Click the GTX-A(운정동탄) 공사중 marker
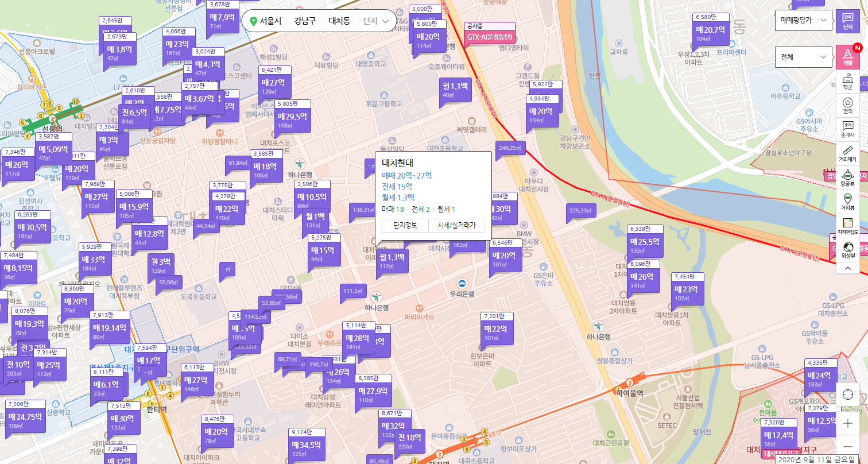This screenshot has width=868, height=464. click(x=489, y=33)
